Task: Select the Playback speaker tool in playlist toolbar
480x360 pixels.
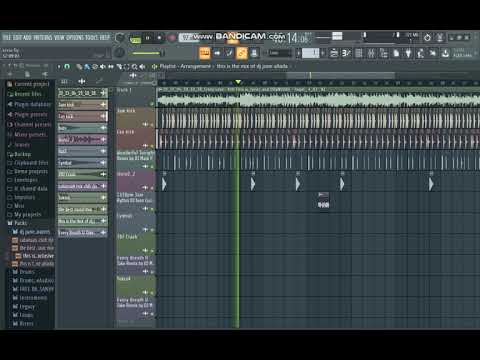Action: coord(142,67)
